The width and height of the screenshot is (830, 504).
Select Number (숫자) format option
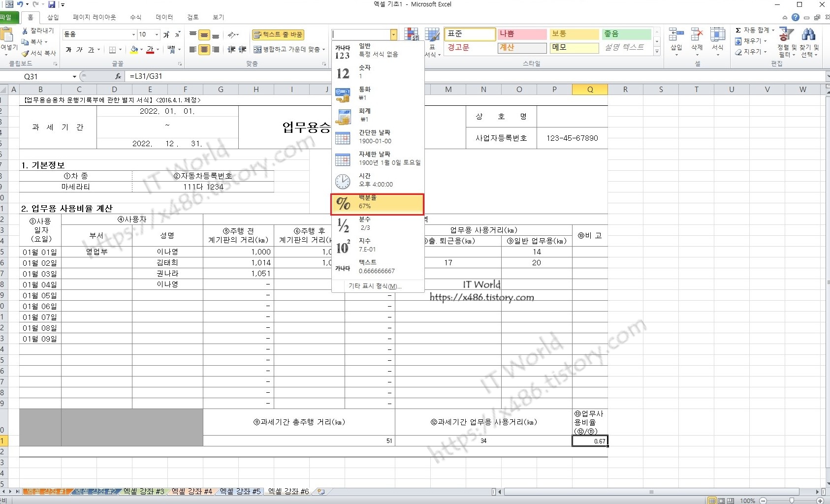(377, 72)
